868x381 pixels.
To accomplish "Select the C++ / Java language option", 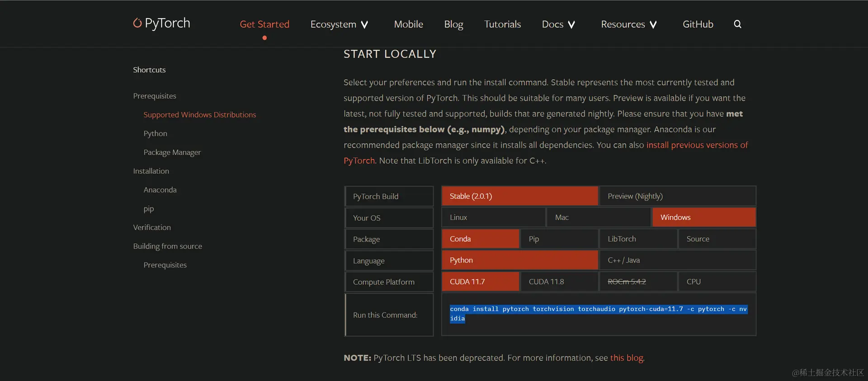I will pos(677,260).
